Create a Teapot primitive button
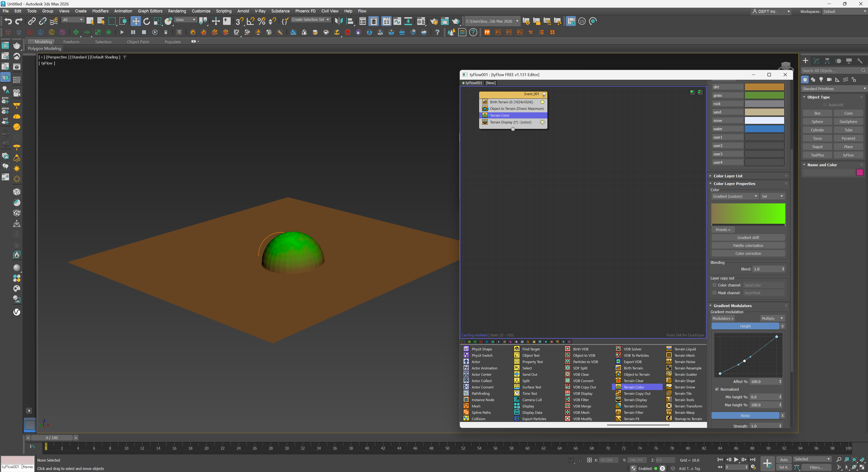This screenshot has height=472, width=868. [817, 147]
